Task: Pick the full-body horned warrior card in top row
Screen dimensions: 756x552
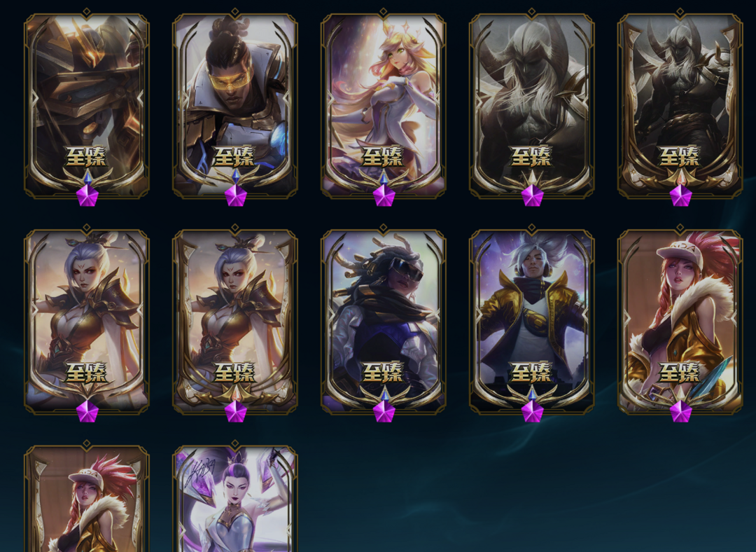Action: pos(680,105)
